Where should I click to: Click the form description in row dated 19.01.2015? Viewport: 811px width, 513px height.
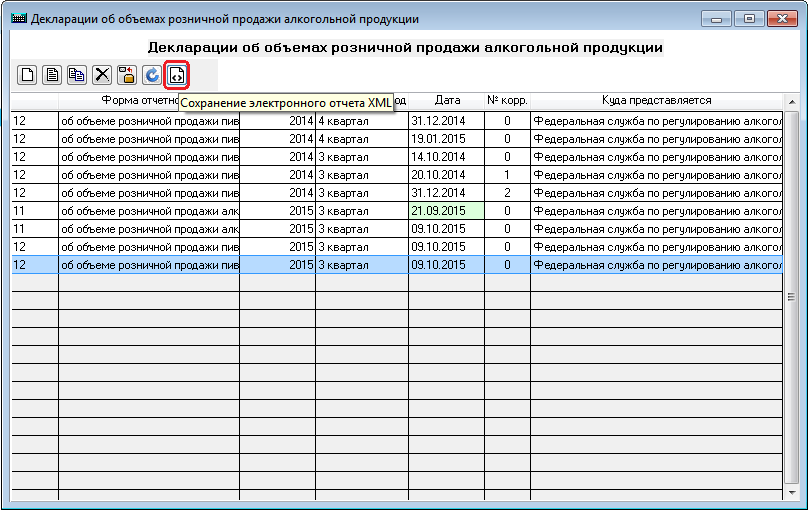[149, 139]
